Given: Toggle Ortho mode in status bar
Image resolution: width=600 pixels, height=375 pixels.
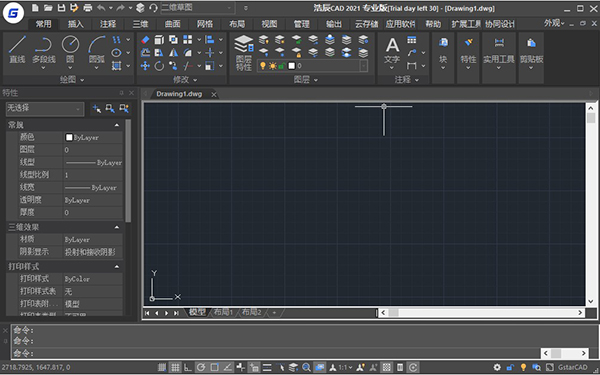Looking at the screenshot, I should pos(188,367).
